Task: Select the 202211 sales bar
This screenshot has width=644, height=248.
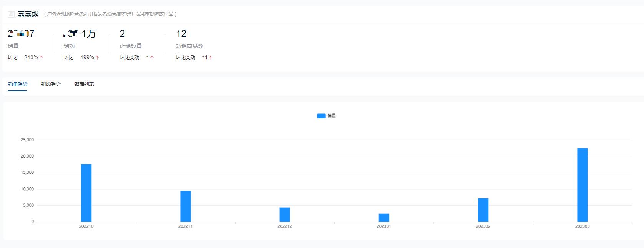Action: click(186, 206)
